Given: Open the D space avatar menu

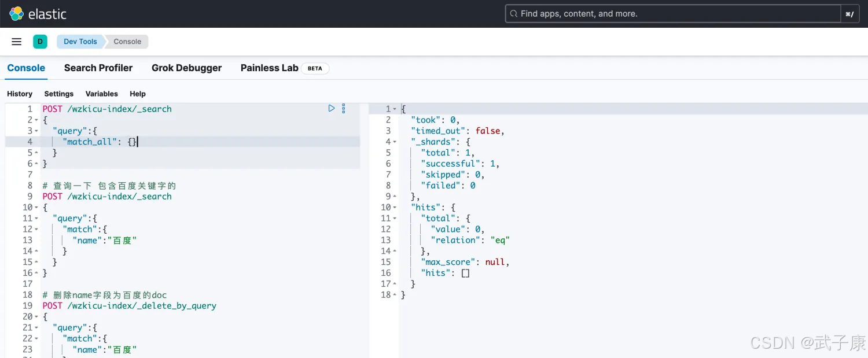Looking at the screenshot, I should pyautogui.click(x=40, y=42).
